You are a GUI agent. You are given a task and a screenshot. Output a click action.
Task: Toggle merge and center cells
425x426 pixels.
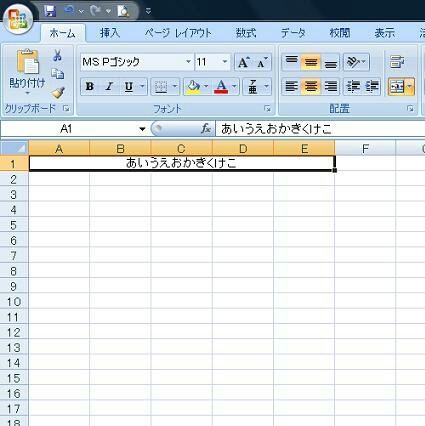[397, 87]
